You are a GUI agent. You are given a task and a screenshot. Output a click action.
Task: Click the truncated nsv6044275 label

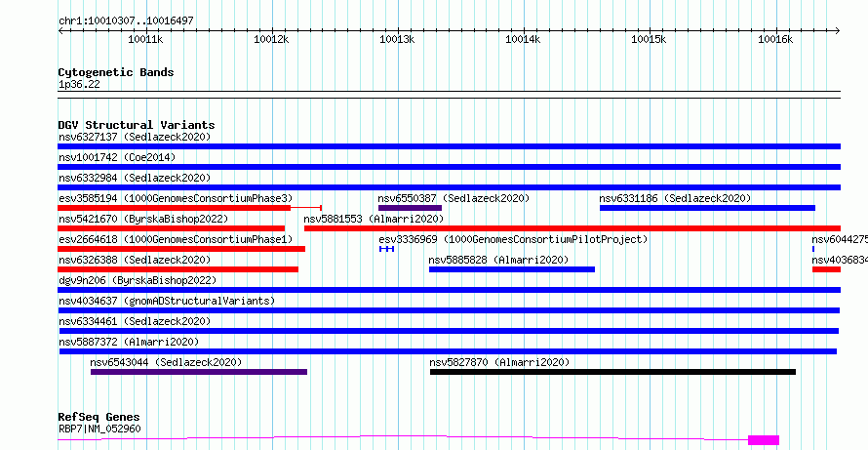pos(839,239)
